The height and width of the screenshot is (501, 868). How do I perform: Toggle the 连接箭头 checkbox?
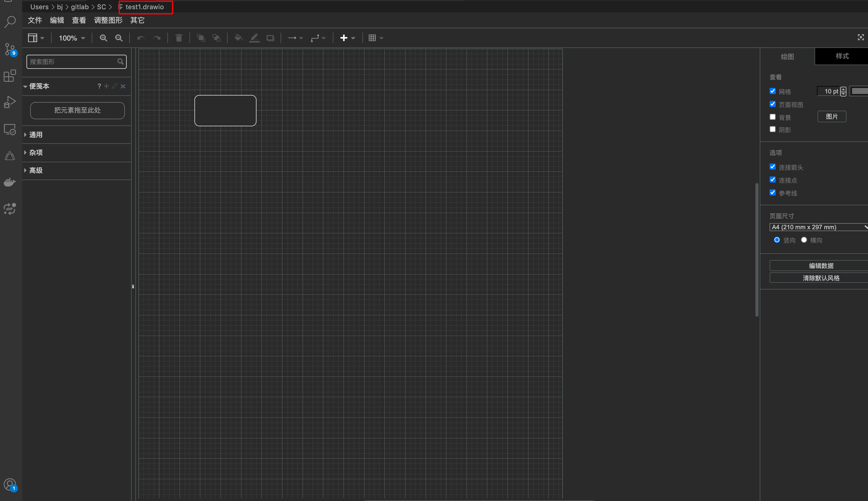click(x=773, y=167)
